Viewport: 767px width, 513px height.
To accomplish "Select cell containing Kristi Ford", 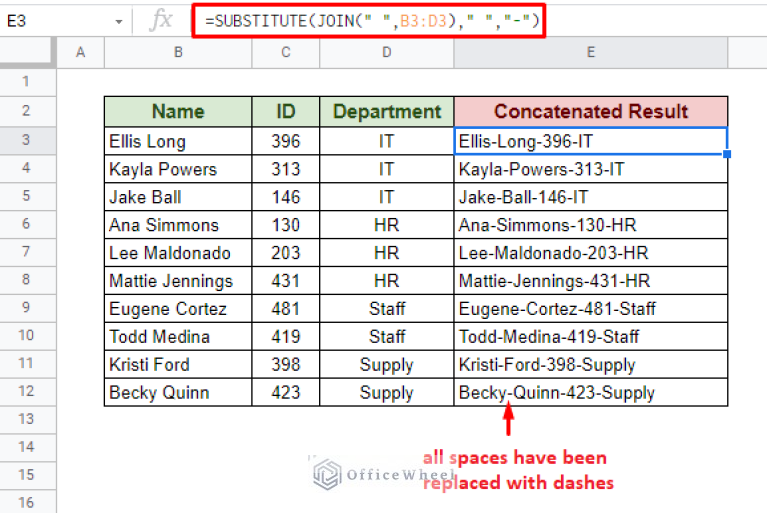I will pyautogui.click(x=178, y=364).
